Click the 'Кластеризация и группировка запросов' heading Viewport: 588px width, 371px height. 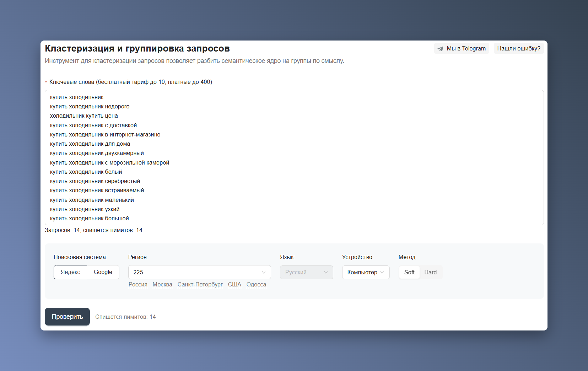click(137, 48)
